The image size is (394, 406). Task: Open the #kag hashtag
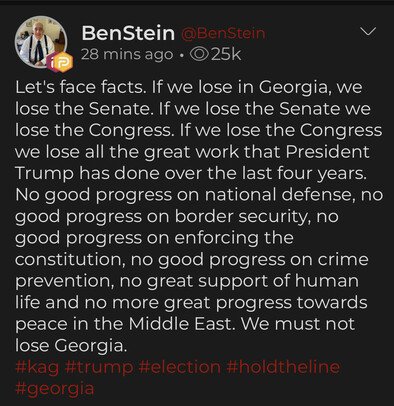[x=37, y=367]
